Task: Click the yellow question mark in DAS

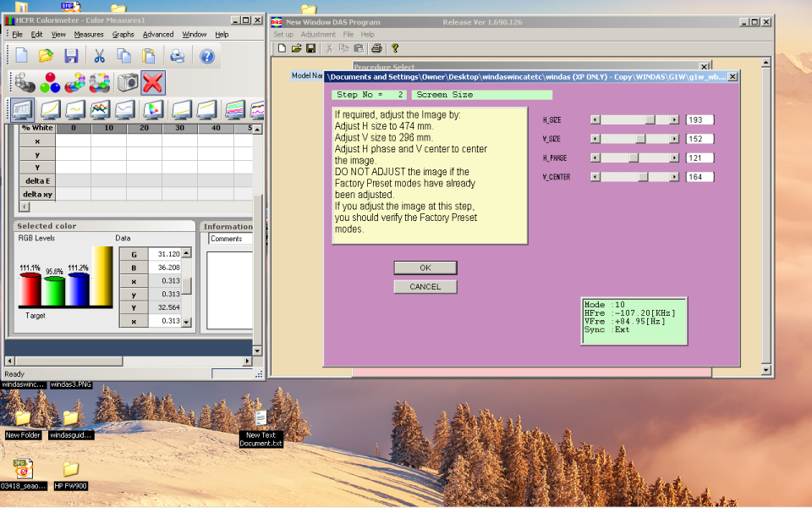Action: [395, 48]
